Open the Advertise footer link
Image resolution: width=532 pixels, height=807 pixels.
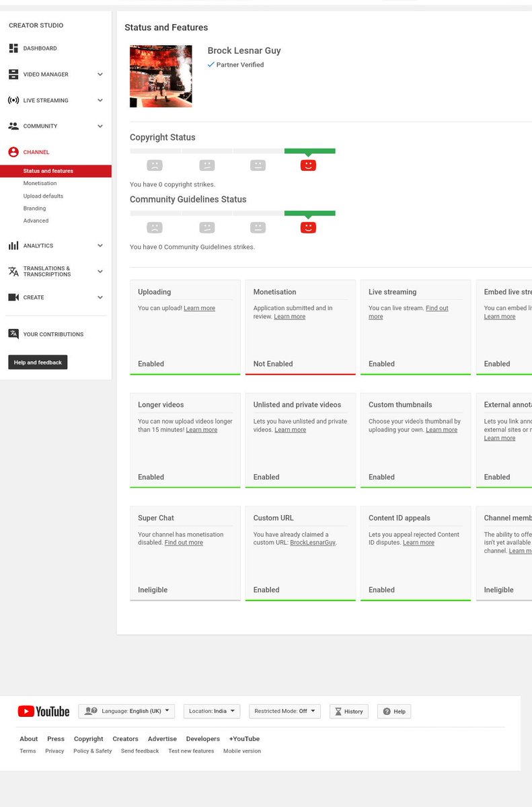pos(162,738)
